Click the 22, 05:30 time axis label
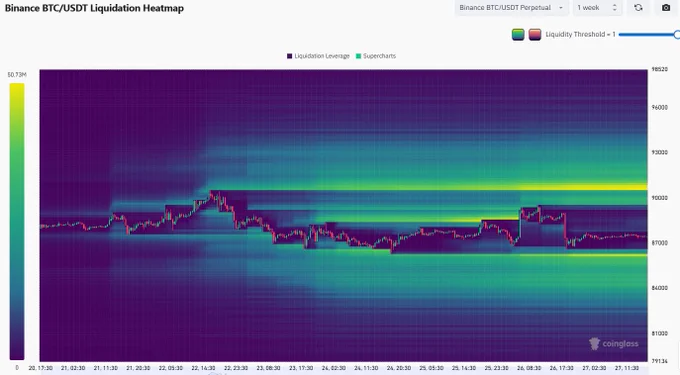The width and height of the screenshot is (680, 375). tap(170, 368)
